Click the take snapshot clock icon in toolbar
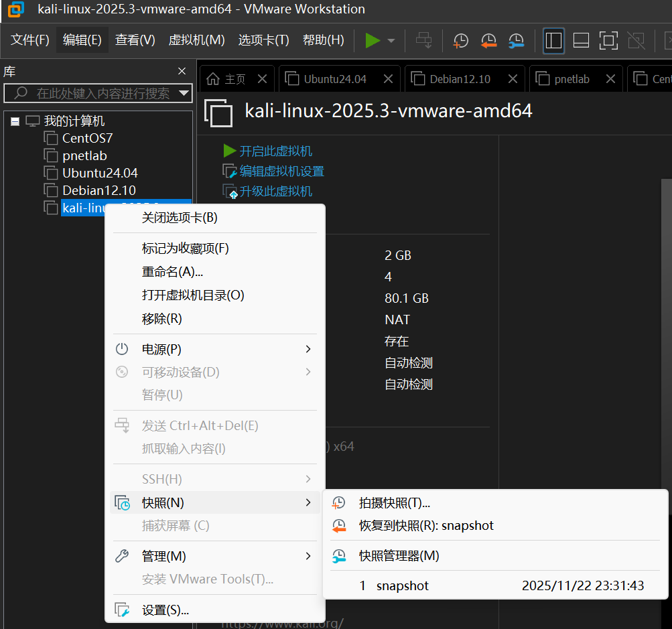Image resolution: width=672 pixels, height=629 pixels. (x=460, y=40)
